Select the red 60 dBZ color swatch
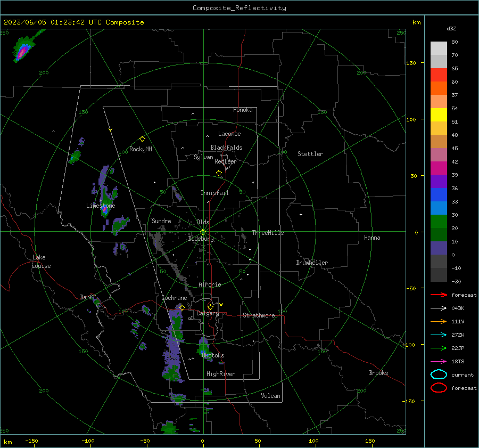 pyautogui.click(x=439, y=75)
